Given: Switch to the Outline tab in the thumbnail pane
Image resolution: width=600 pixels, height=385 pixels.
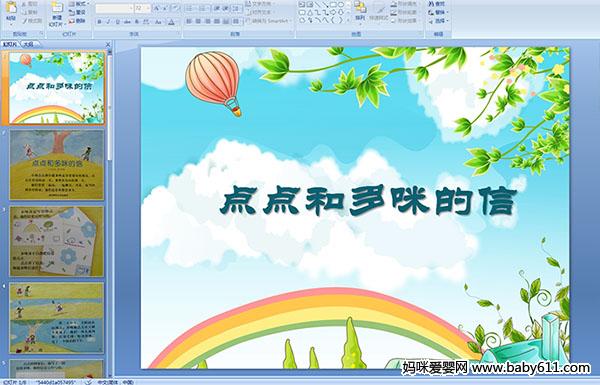Looking at the screenshot, I should [x=27, y=44].
